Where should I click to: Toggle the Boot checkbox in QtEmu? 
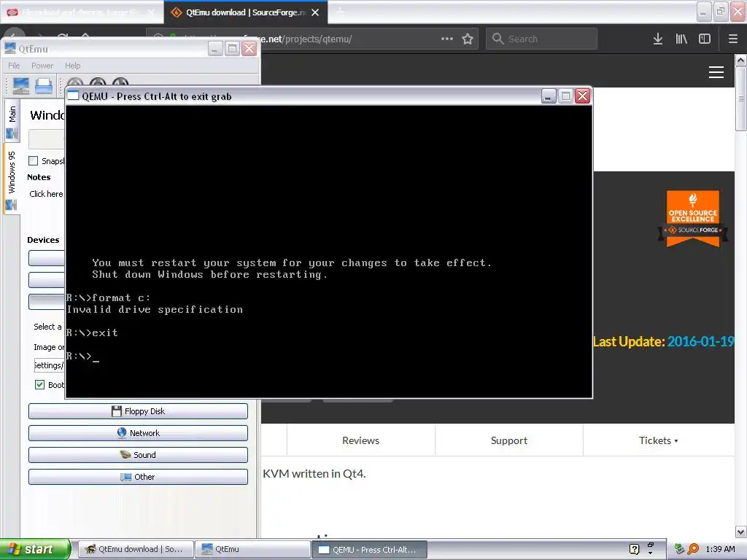click(40, 385)
